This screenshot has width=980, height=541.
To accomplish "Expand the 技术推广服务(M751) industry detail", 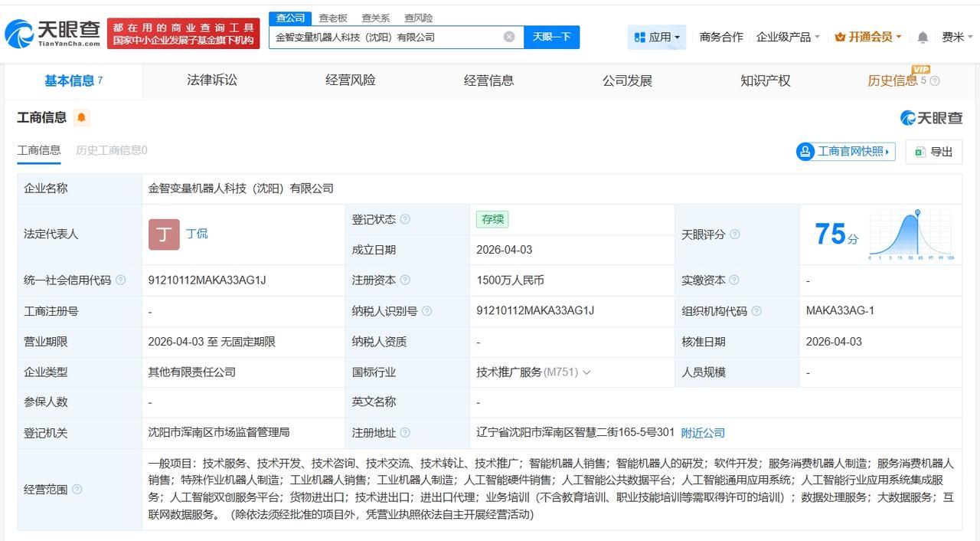I will coord(586,372).
